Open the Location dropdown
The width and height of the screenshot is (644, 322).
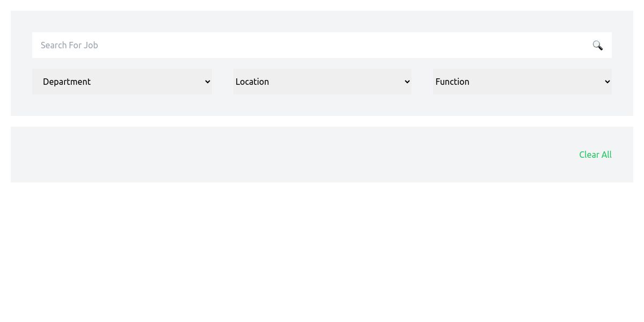(x=322, y=82)
